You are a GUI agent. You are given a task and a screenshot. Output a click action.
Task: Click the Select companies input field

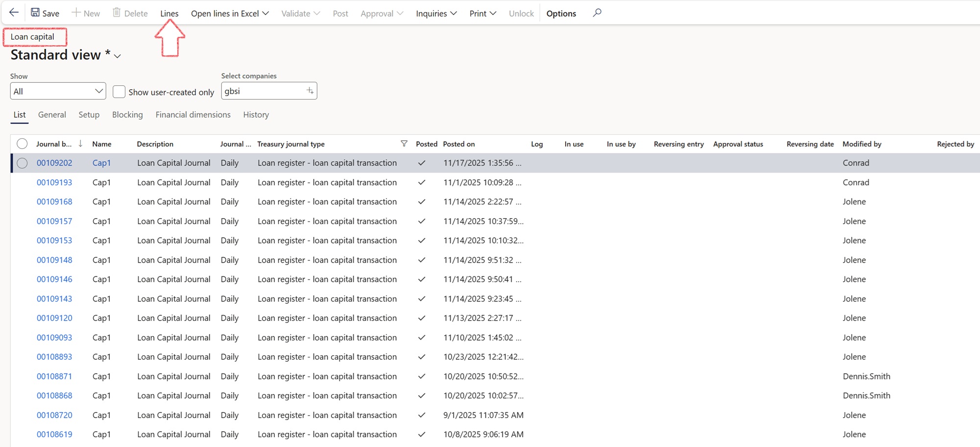click(263, 91)
